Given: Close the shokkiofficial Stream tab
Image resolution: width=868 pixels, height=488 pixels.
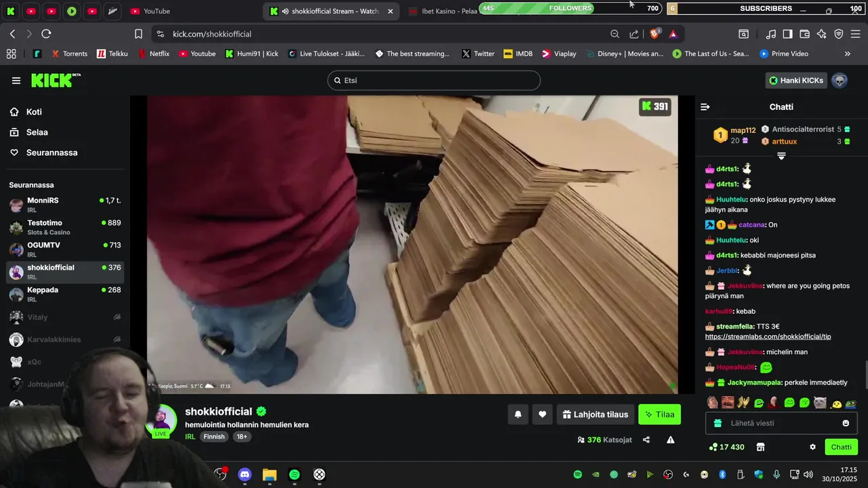Looking at the screenshot, I should (x=391, y=11).
